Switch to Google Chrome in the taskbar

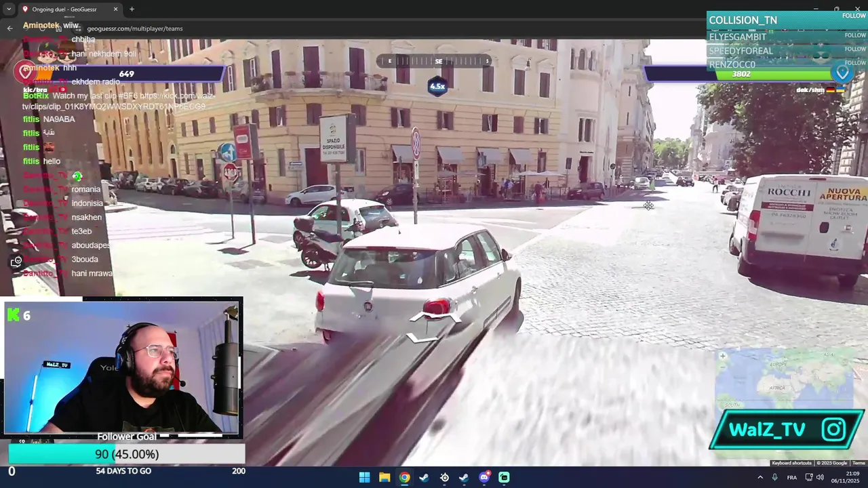pyautogui.click(x=404, y=477)
